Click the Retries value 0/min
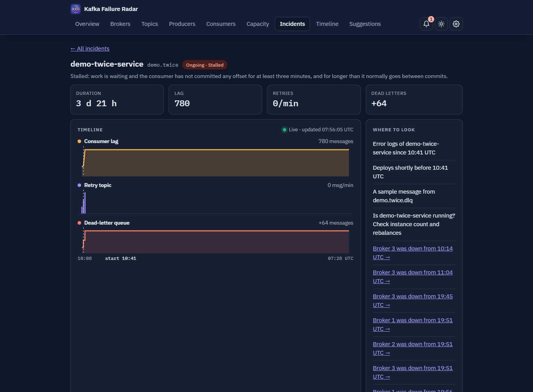Viewport: 533px width, 392px height. click(x=286, y=103)
